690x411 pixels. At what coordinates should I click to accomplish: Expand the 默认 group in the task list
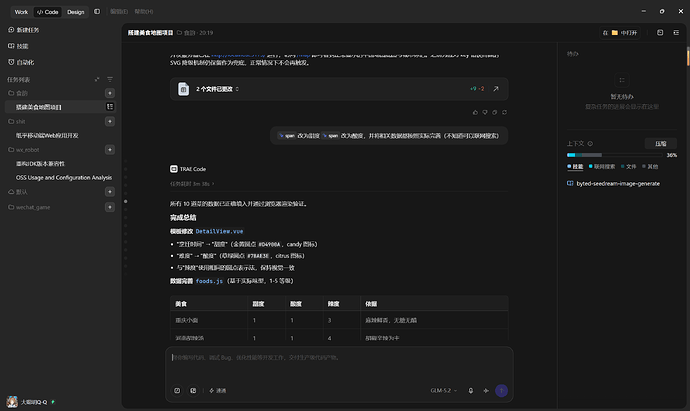click(x=18, y=192)
